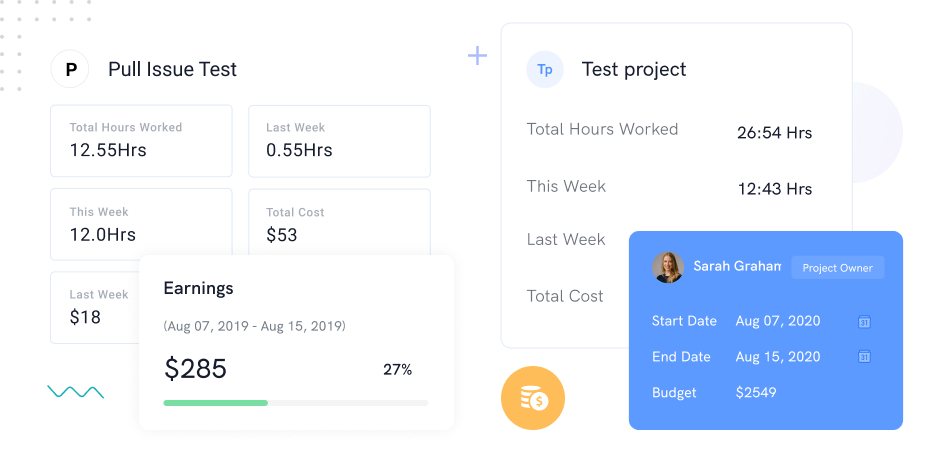
Task: Click the earnings progress bar
Action: click(295, 403)
